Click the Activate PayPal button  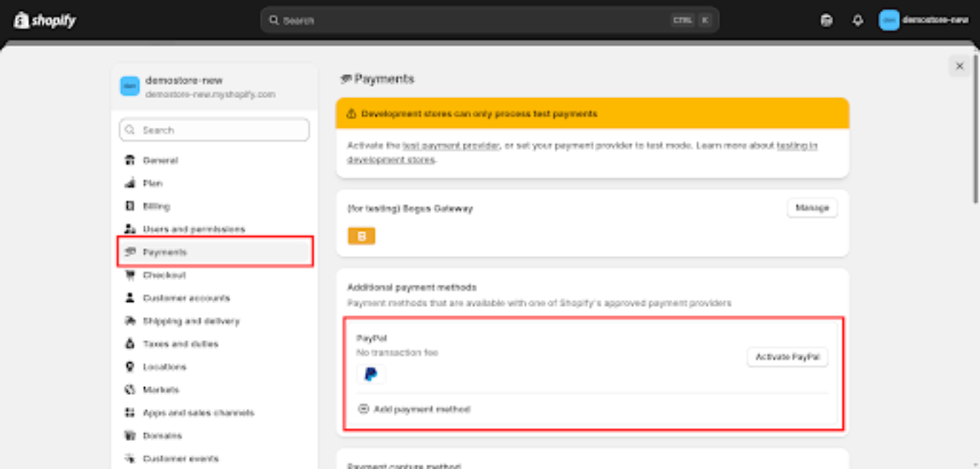pos(787,357)
